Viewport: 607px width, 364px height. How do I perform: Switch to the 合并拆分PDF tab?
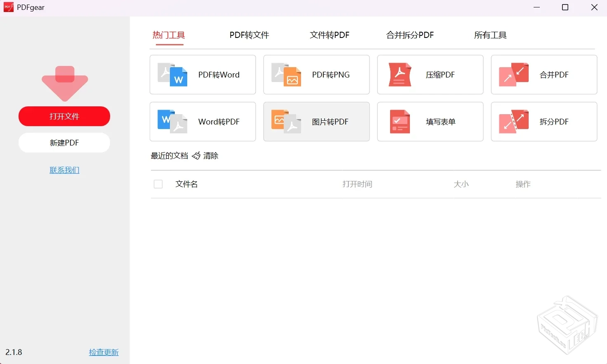[409, 35]
